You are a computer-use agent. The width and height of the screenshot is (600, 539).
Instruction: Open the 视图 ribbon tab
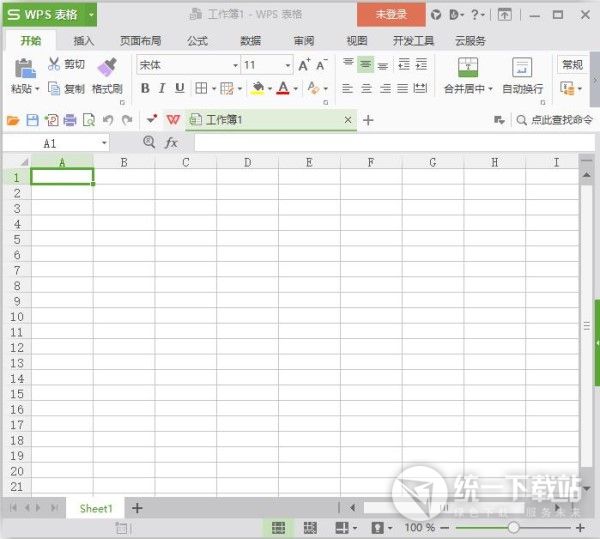click(x=357, y=41)
